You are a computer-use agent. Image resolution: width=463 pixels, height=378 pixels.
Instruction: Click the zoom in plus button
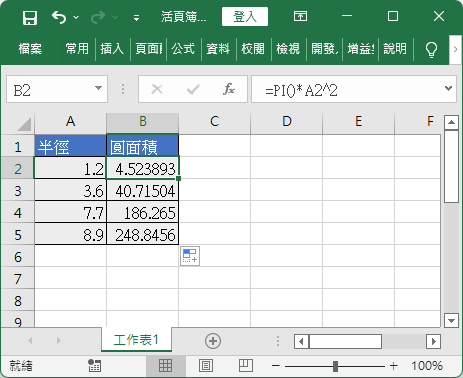[x=394, y=366]
